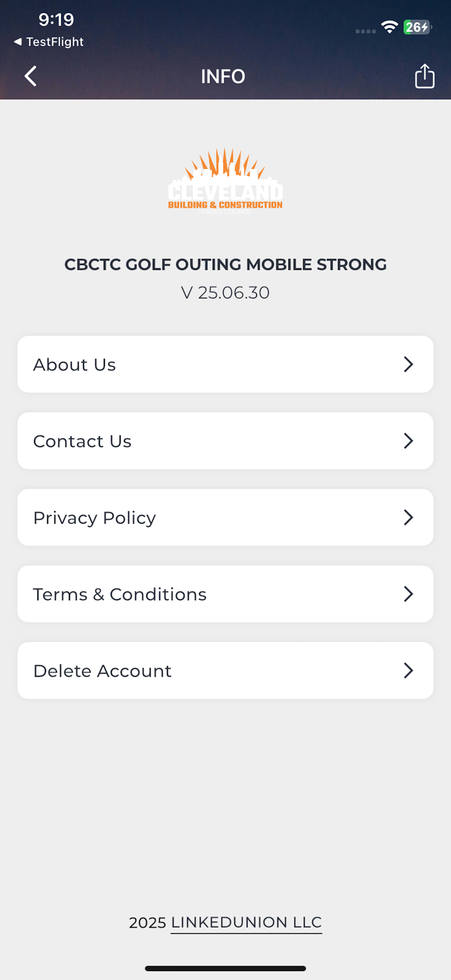
Task: Tap the Terms & Conditions chevron
Action: [x=408, y=594]
